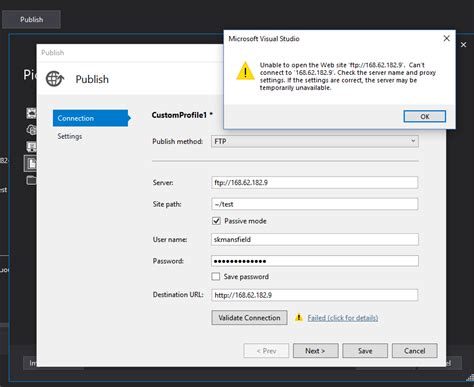Close the background Pick a publish target window
474x387 pixels.
(463, 45)
